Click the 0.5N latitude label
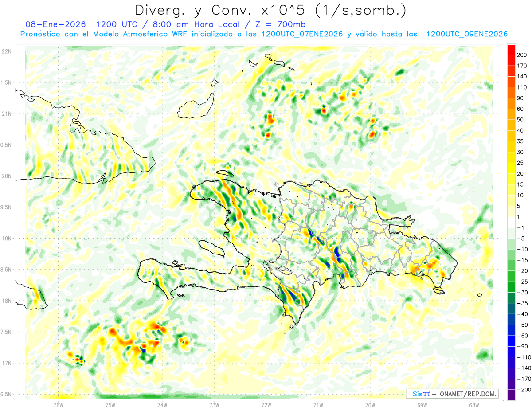The height and width of the screenshot is (411, 532). pos(7,145)
